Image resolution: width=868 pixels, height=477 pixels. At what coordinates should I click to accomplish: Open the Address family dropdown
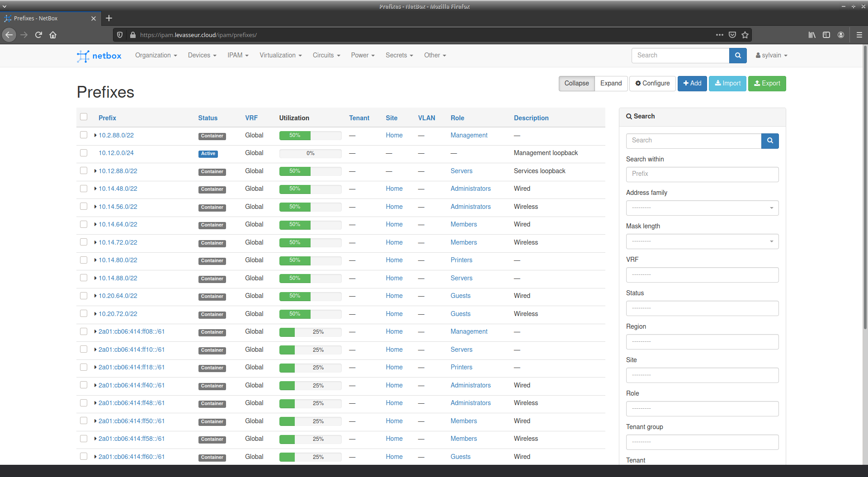click(702, 208)
